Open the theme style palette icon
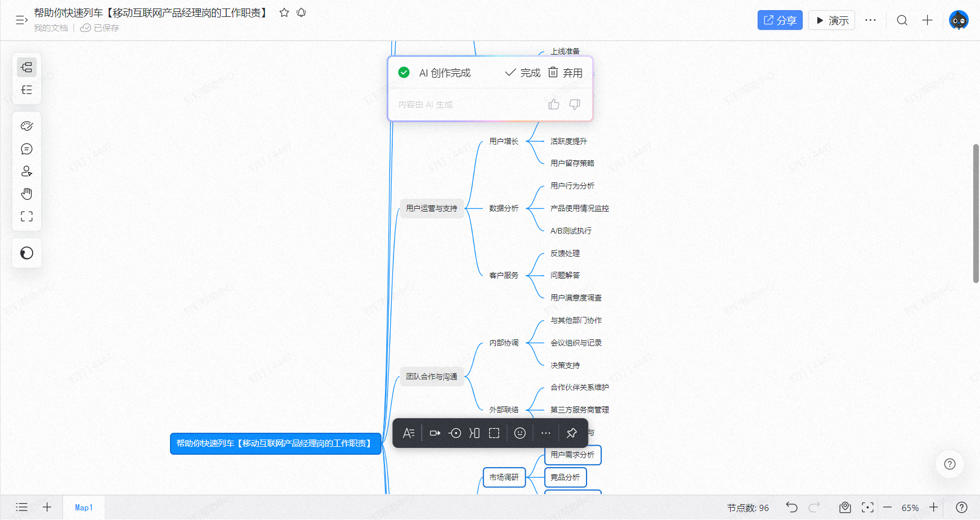980x520 pixels. 26,126
